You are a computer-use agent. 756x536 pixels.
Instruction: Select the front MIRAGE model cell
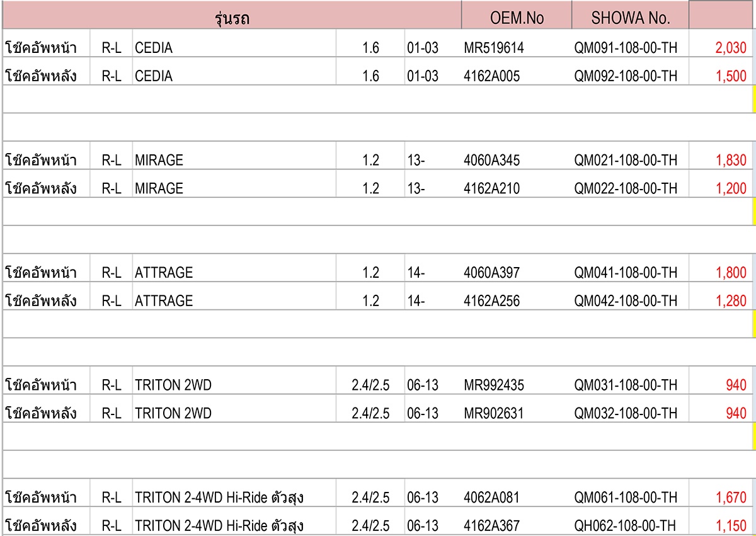pyautogui.click(x=234, y=160)
